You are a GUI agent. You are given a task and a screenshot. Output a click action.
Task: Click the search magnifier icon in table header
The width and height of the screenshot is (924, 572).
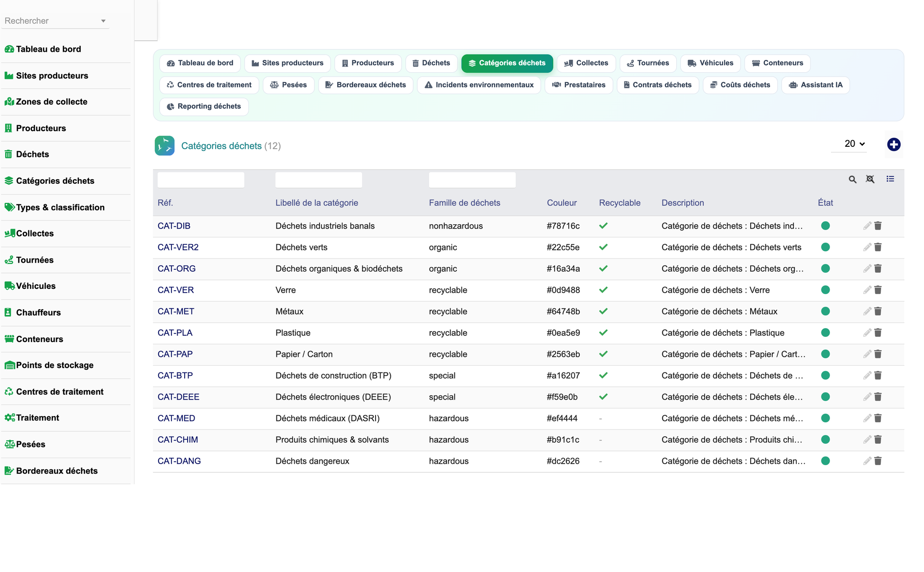853,180
